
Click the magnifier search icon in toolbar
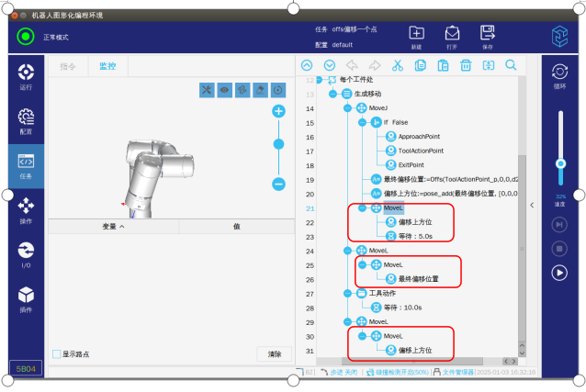pos(511,65)
